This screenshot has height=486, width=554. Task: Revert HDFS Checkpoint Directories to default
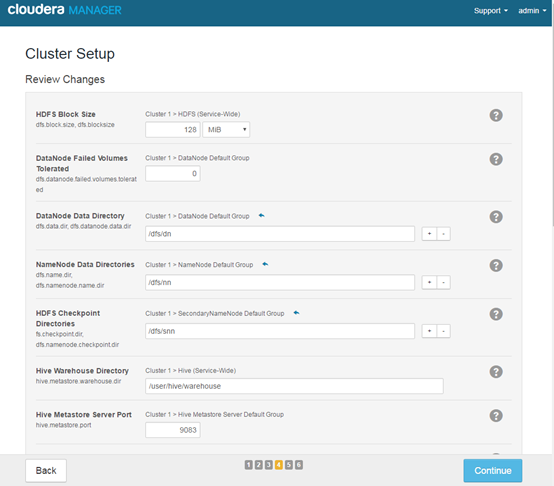296,313
